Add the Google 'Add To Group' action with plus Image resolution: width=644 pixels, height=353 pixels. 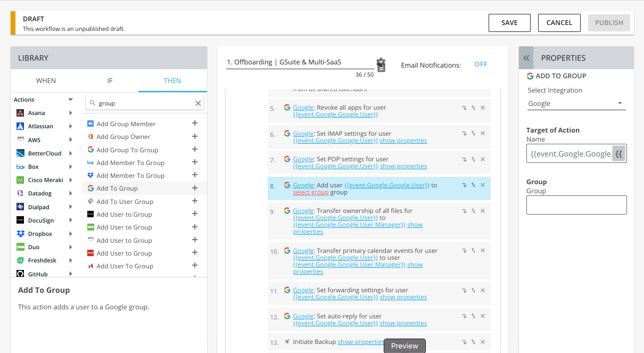195,188
